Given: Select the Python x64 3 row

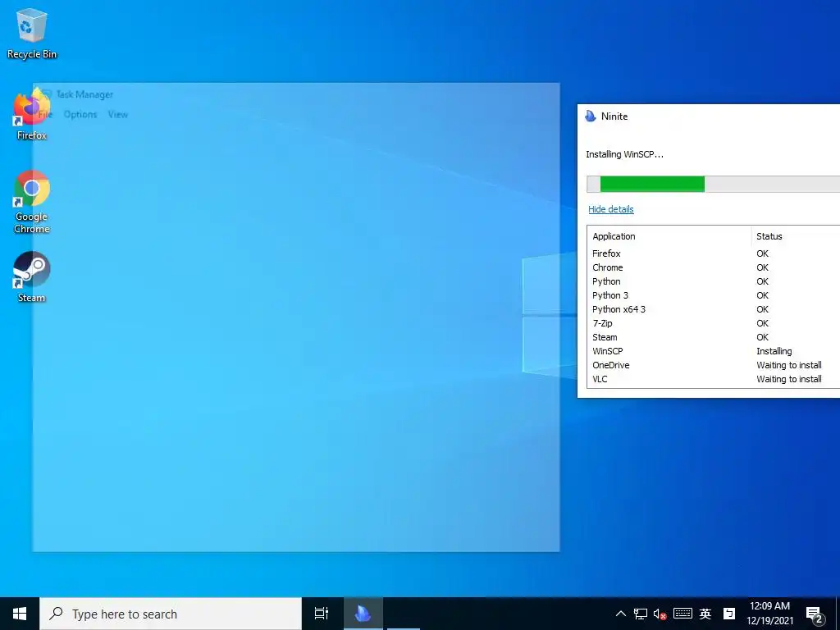Looking at the screenshot, I should (714, 309).
